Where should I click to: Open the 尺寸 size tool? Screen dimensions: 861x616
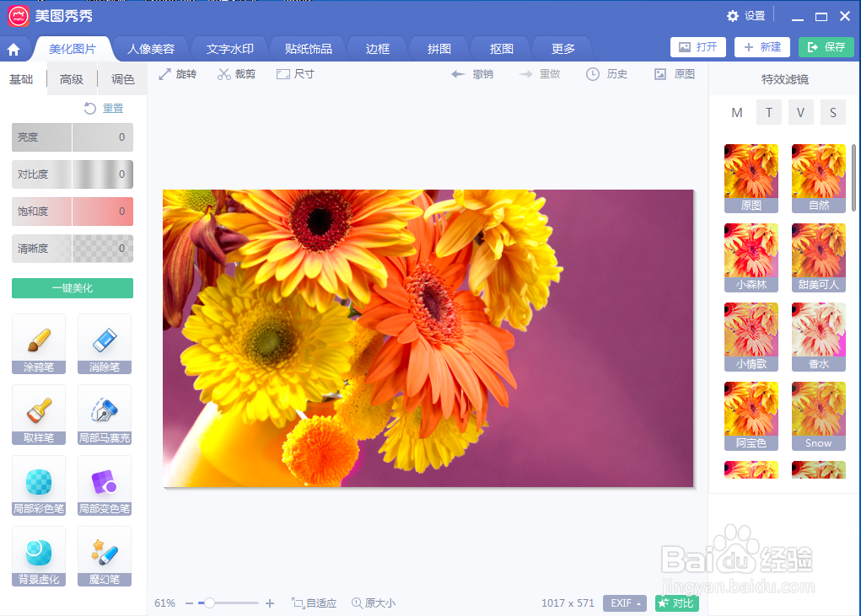pos(295,74)
